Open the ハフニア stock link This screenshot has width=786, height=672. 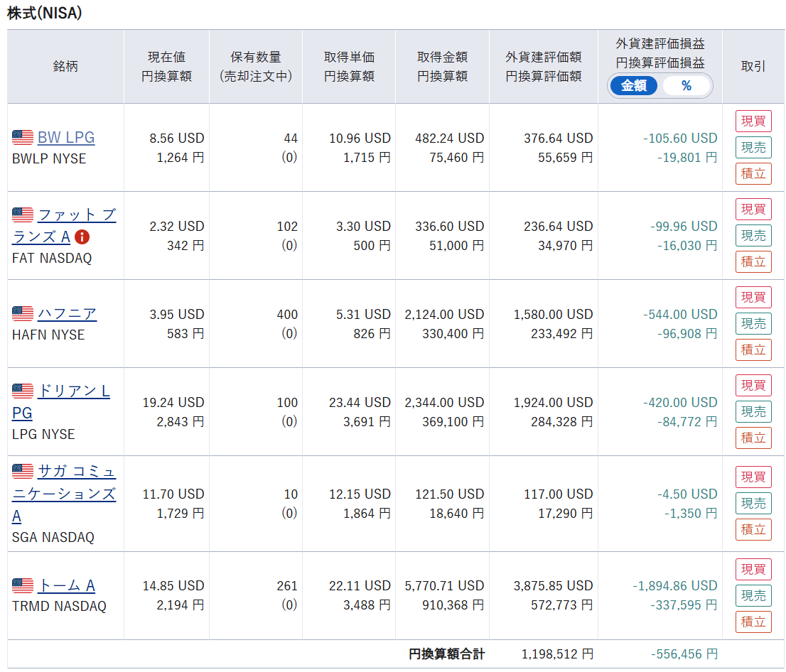tap(68, 314)
